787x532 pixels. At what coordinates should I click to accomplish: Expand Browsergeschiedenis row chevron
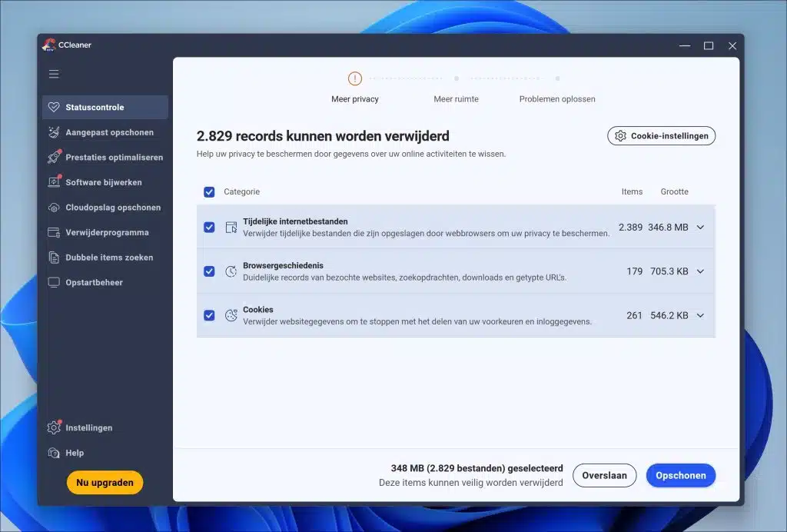pos(700,271)
